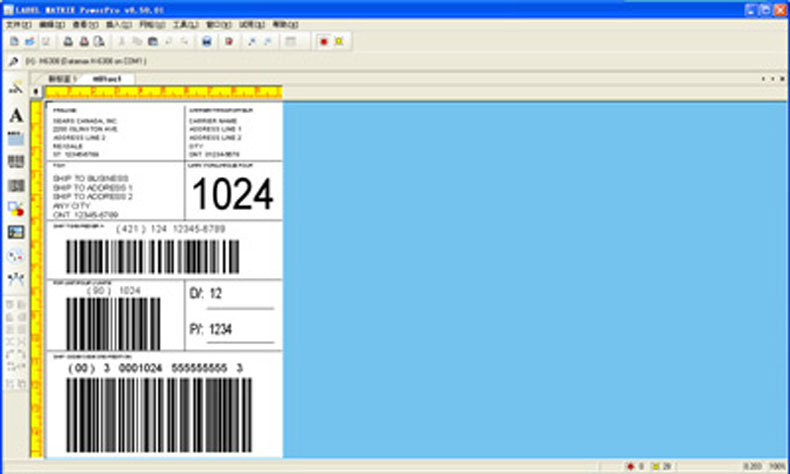790x474 pixels.
Task: Select the CARRIER NAME address block
Action: pyautogui.click(x=215, y=138)
